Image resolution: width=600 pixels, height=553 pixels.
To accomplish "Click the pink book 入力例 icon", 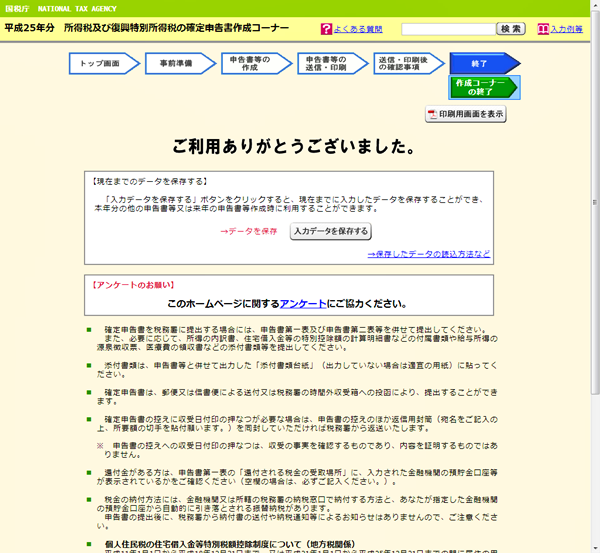I will point(543,29).
